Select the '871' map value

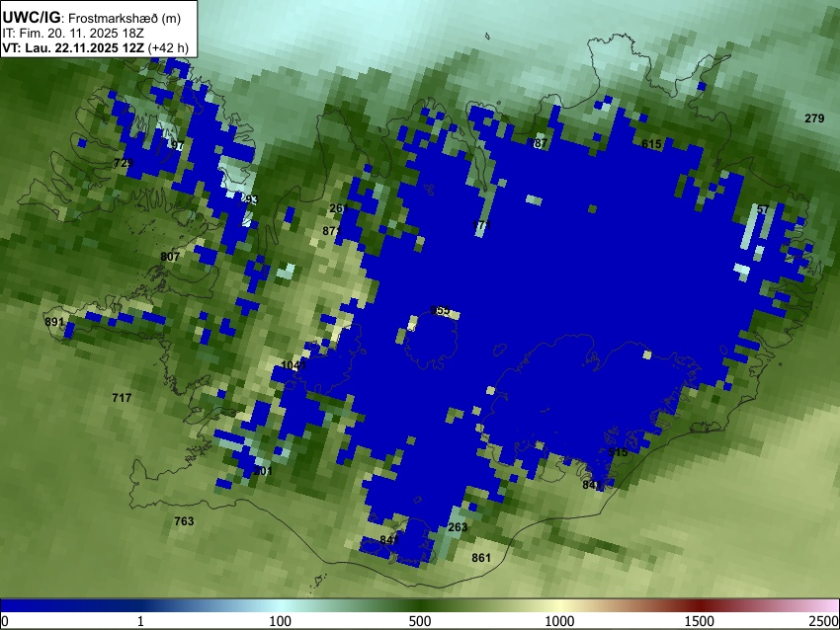pos(332,231)
